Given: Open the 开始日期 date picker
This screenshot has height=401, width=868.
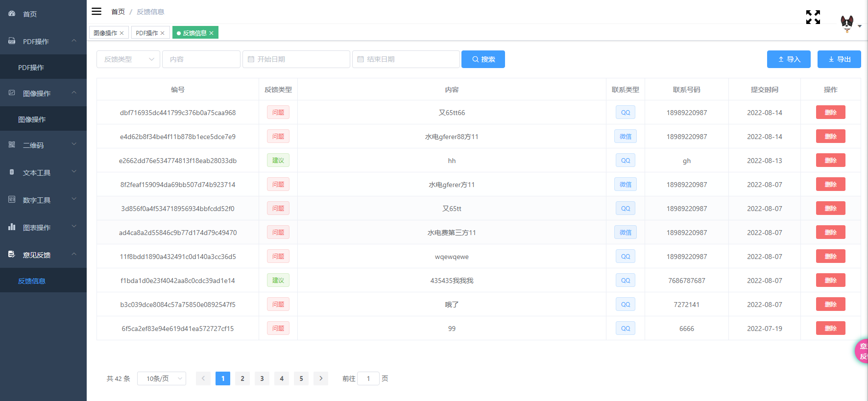Looking at the screenshot, I should pyautogui.click(x=296, y=59).
